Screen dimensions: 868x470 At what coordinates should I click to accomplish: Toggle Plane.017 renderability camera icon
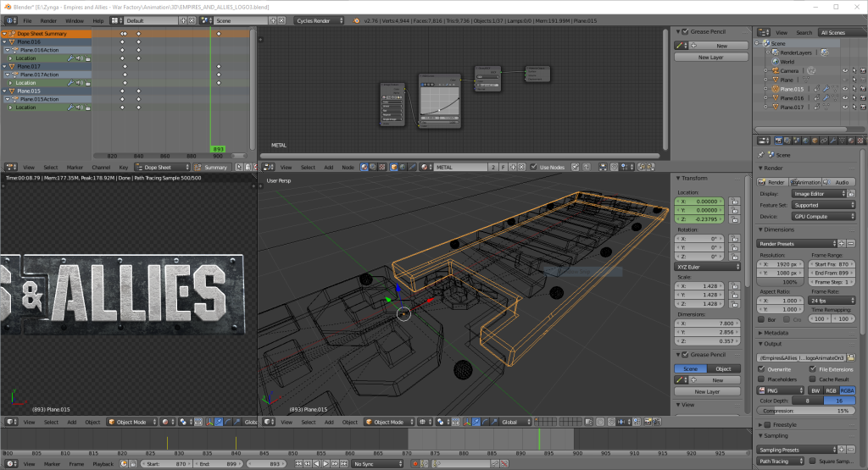click(862, 108)
